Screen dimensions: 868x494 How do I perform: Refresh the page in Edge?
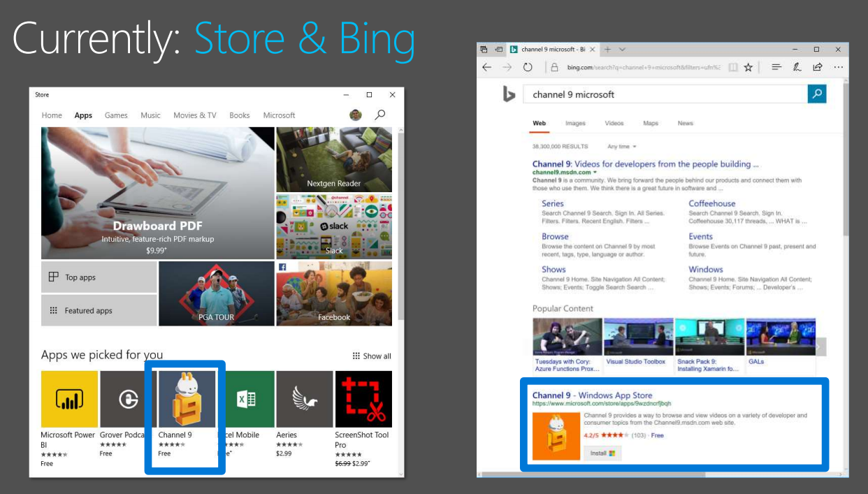tap(528, 67)
